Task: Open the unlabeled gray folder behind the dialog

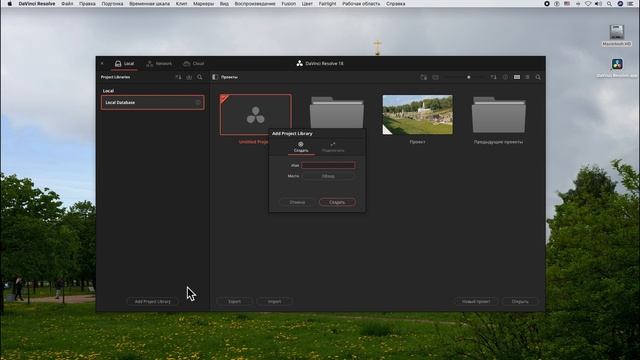Action: (336, 112)
